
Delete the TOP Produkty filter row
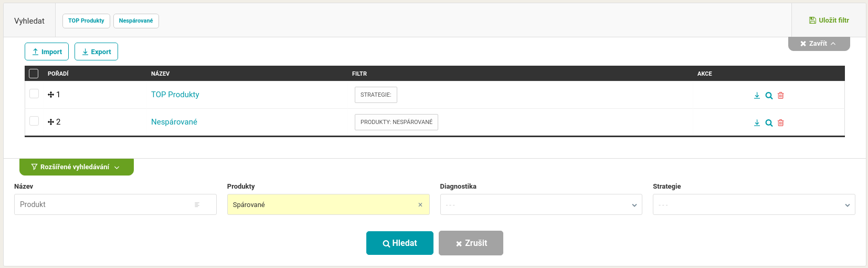(781, 96)
